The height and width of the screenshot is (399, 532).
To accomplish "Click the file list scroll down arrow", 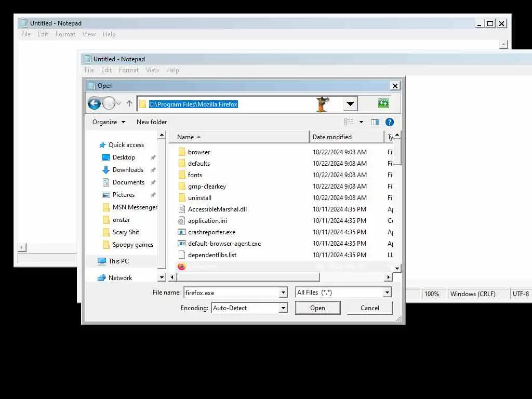I will tap(397, 269).
